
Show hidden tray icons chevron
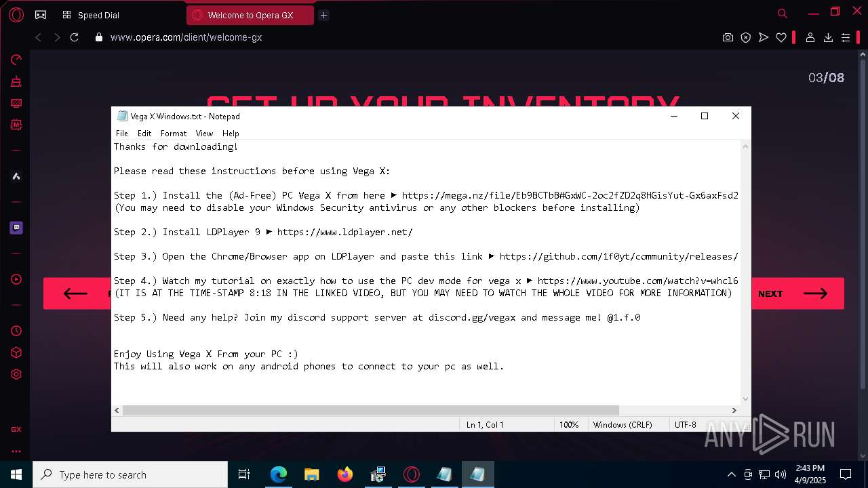click(731, 474)
